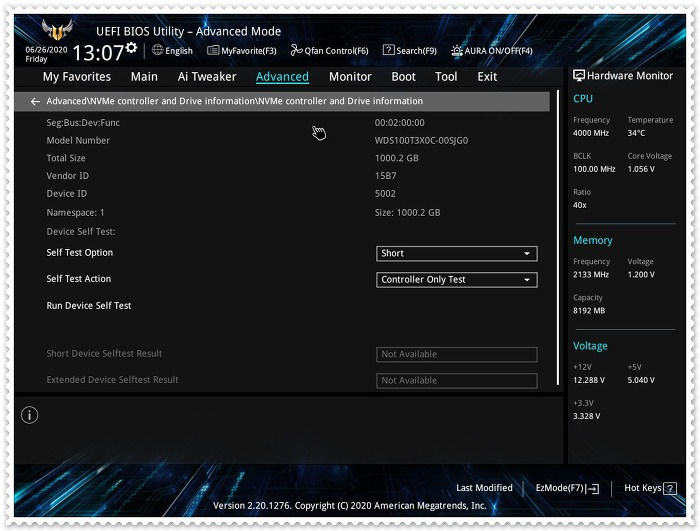This screenshot has width=700, height=531.
Task: Click the globe language icon
Action: (157, 50)
